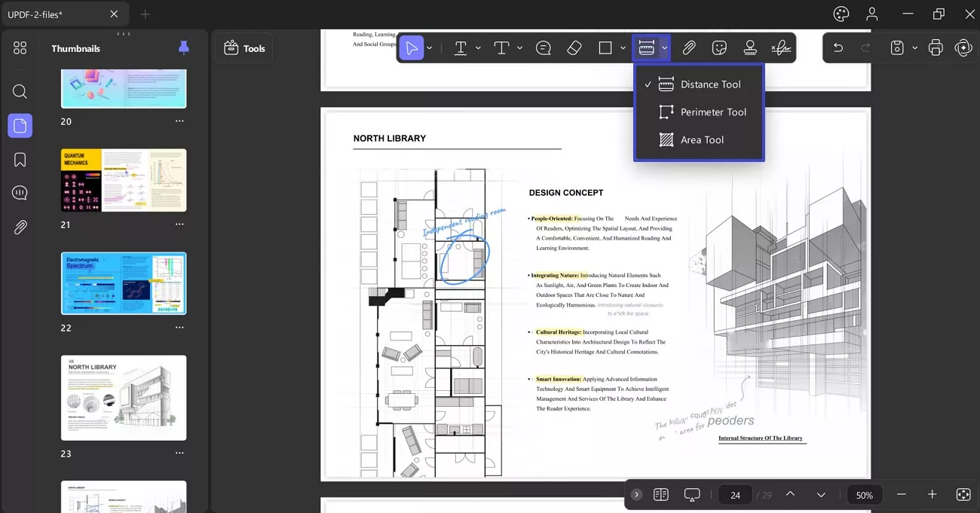980x513 pixels.
Task: Select the text box typewriter tool
Action: pos(501,48)
